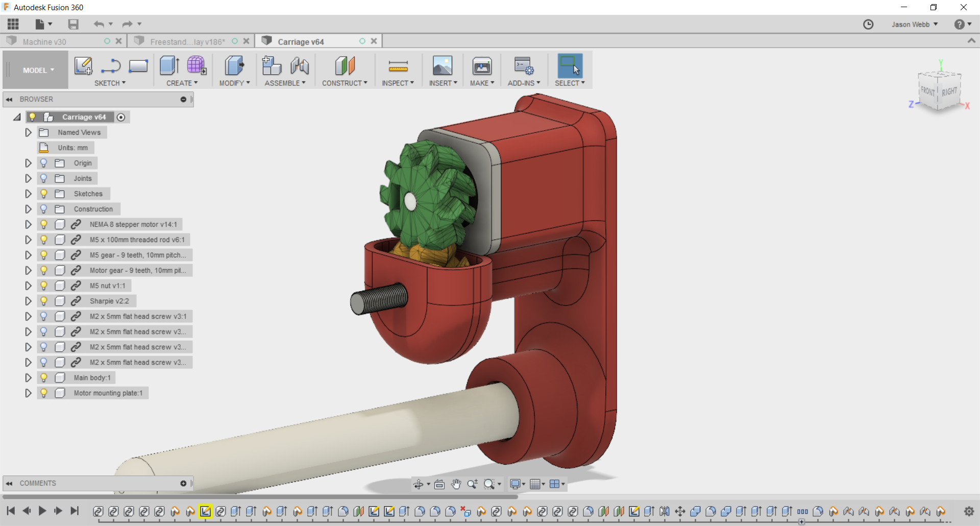Start Create Sketch tool
The width and height of the screenshot is (980, 526).
coord(83,66)
